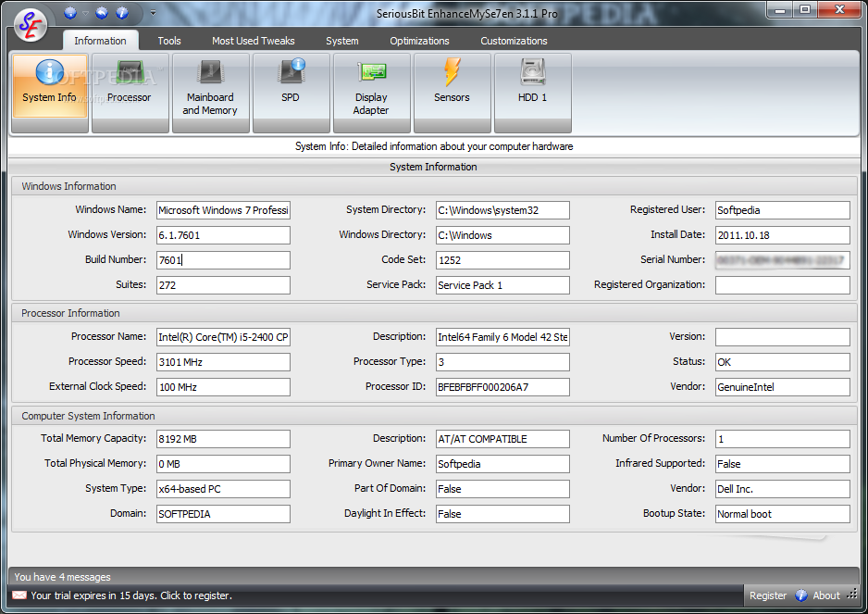The image size is (868, 614).
Task: Click the blurred Serial Number field
Action: pyautogui.click(x=783, y=260)
